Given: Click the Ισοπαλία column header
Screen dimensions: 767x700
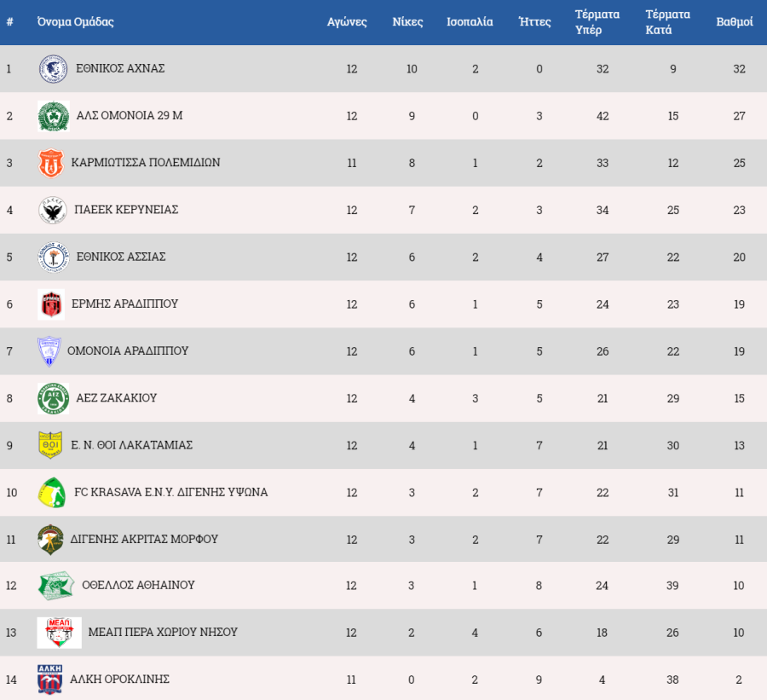Looking at the screenshot, I should tap(470, 22).
